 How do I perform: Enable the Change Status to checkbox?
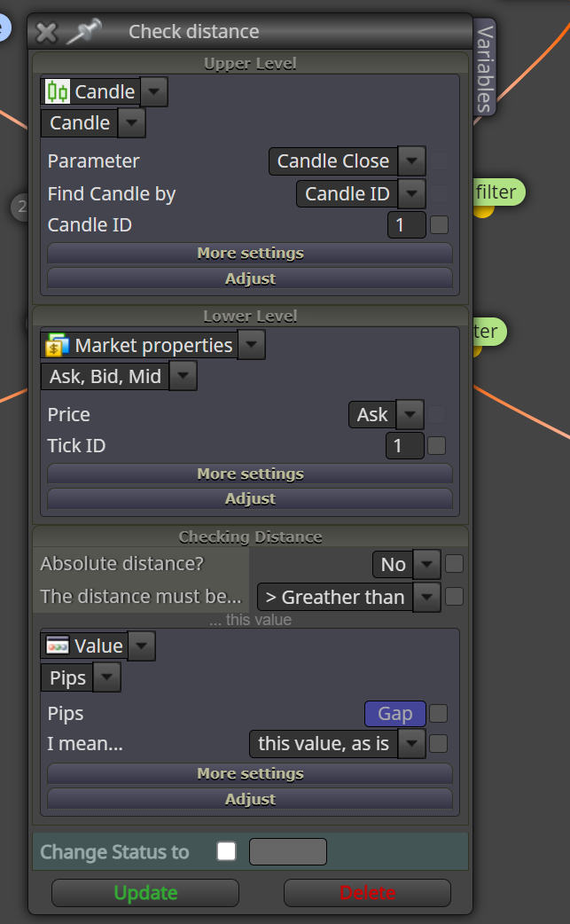(x=227, y=851)
